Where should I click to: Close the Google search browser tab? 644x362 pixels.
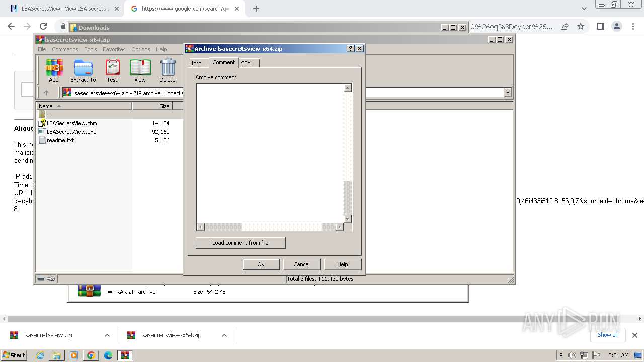point(238,9)
